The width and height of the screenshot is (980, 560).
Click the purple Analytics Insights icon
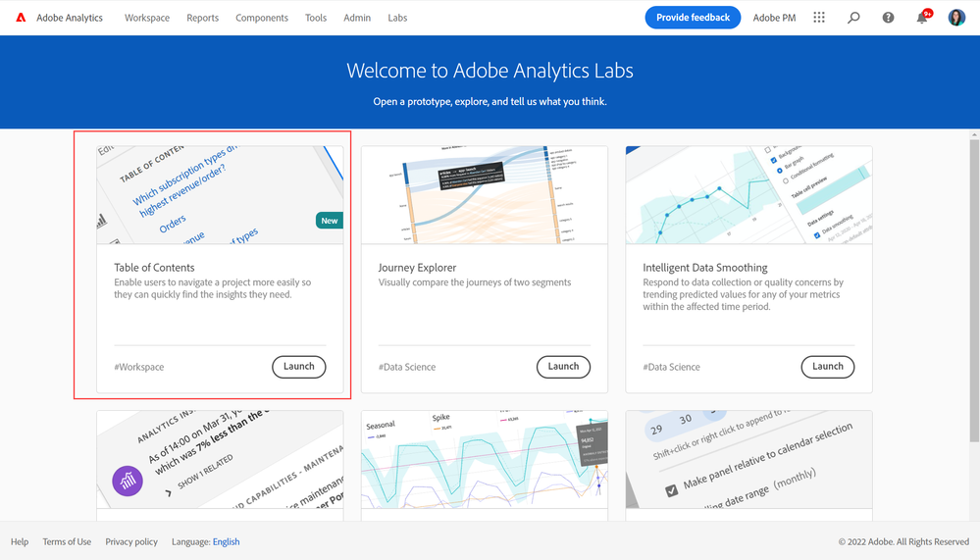[x=128, y=481]
